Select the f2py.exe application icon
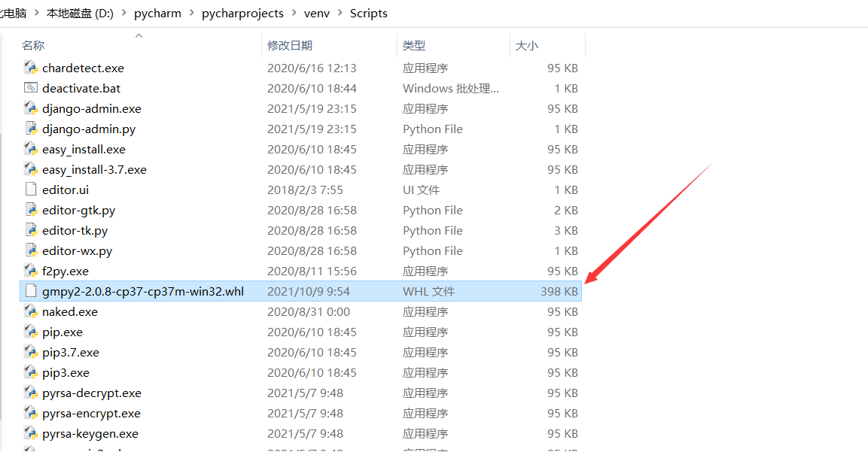 [31, 271]
